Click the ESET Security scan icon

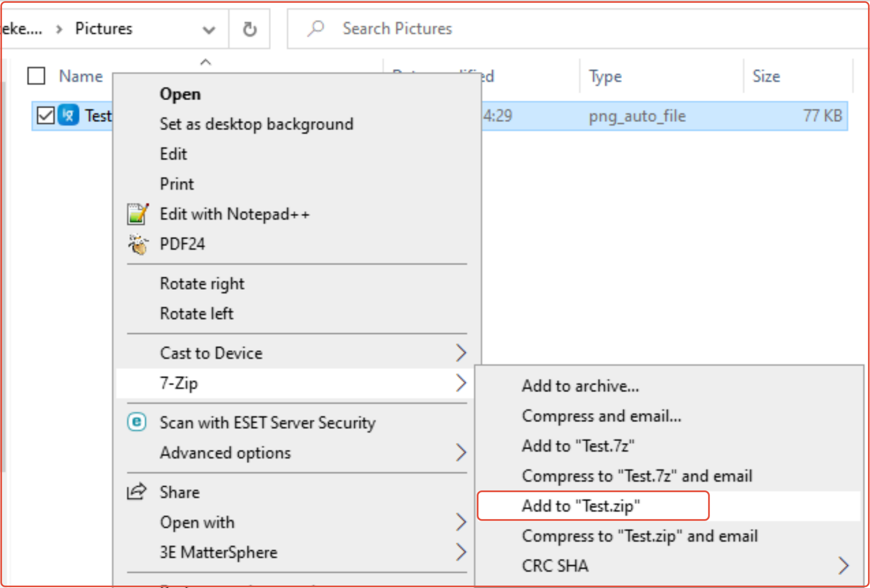click(x=137, y=422)
